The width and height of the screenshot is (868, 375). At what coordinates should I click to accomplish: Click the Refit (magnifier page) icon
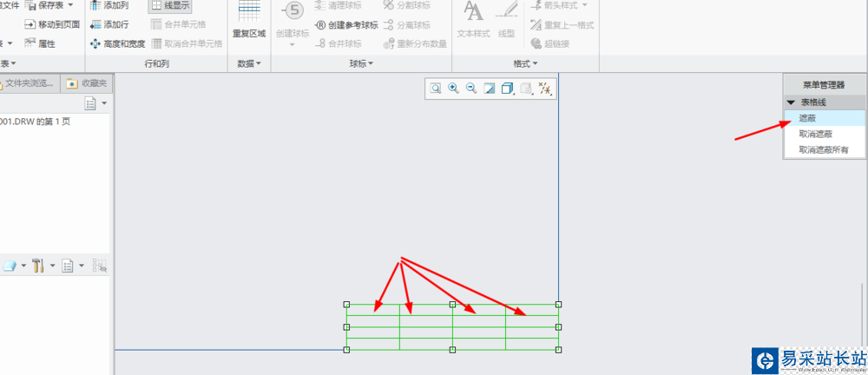pyautogui.click(x=436, y=89)
